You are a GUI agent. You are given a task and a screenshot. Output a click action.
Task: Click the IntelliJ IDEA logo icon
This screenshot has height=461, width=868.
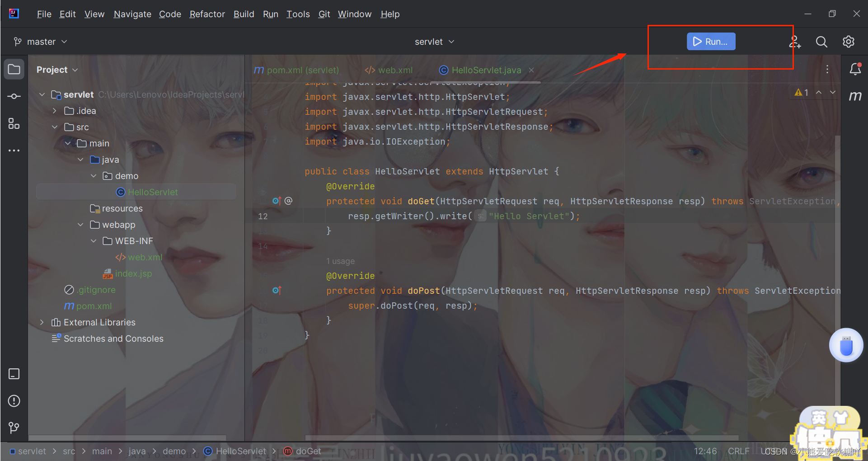(x=14, y=14)
